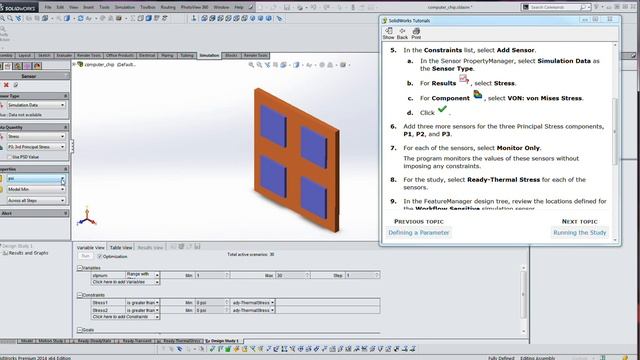This screenshot has height=360, width=640.
Task: Click the coordinate triad in the viewport
Action: [87, 217]
